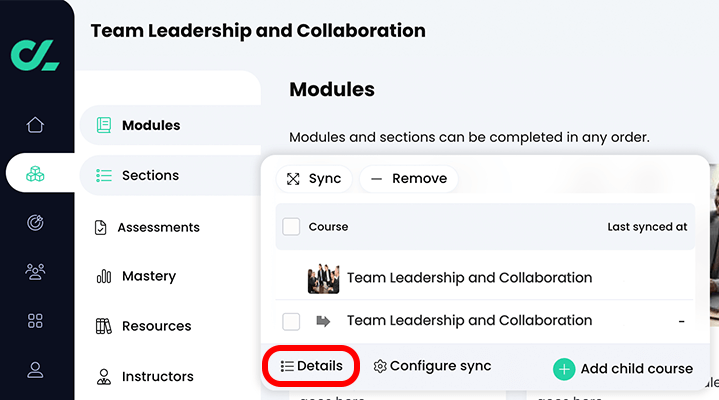The height and width of the screenshot is (400, 719).
Task: Click the Sync button
Action: 314,179
